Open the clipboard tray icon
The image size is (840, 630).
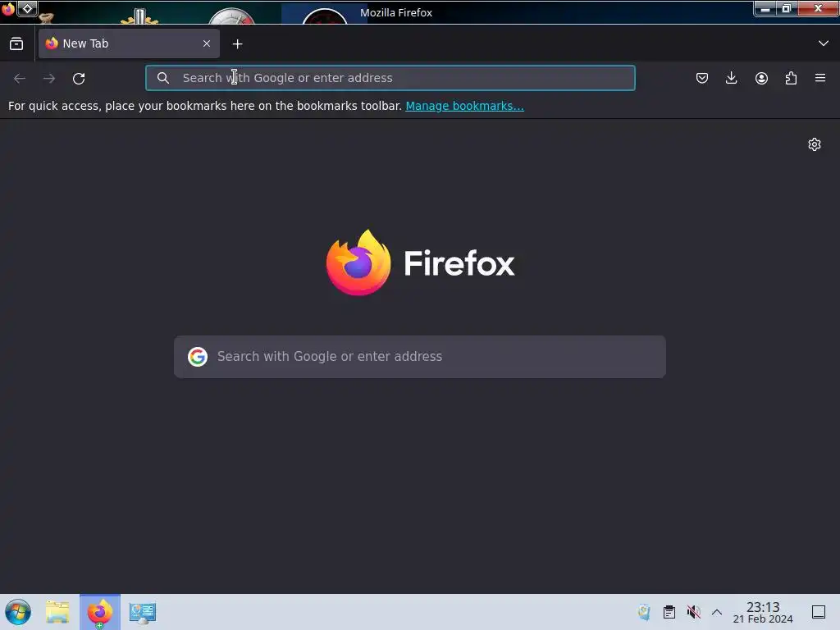click(669, 612)
